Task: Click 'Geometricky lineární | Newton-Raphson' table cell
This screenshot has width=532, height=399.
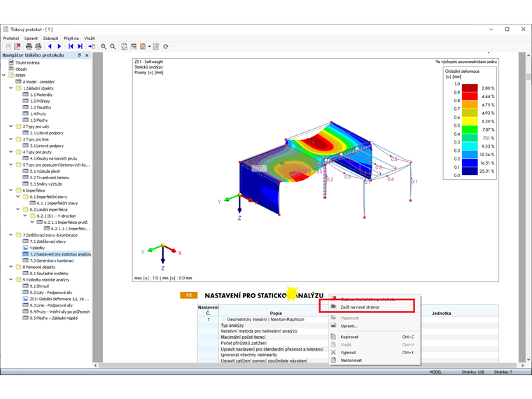Action: point(266,319)
